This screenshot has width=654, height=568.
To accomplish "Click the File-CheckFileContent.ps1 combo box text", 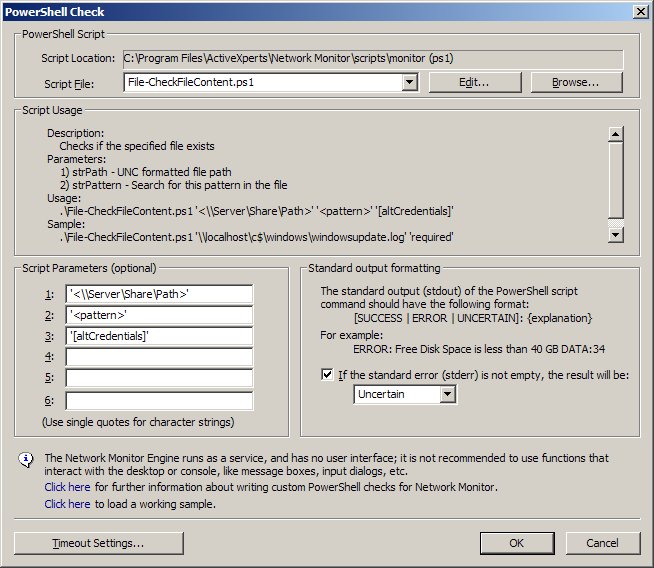I will 191,82.
